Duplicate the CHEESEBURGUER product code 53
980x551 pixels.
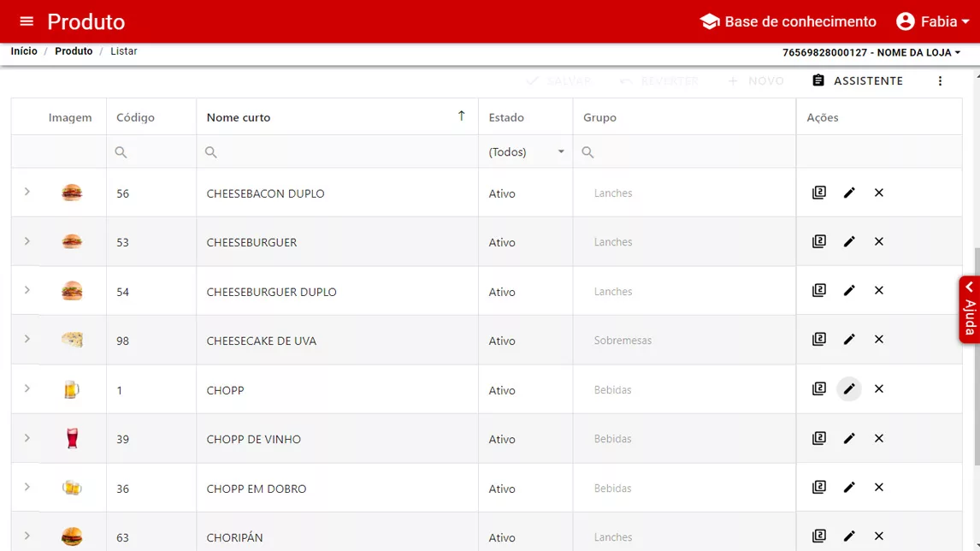click(818, 241)
